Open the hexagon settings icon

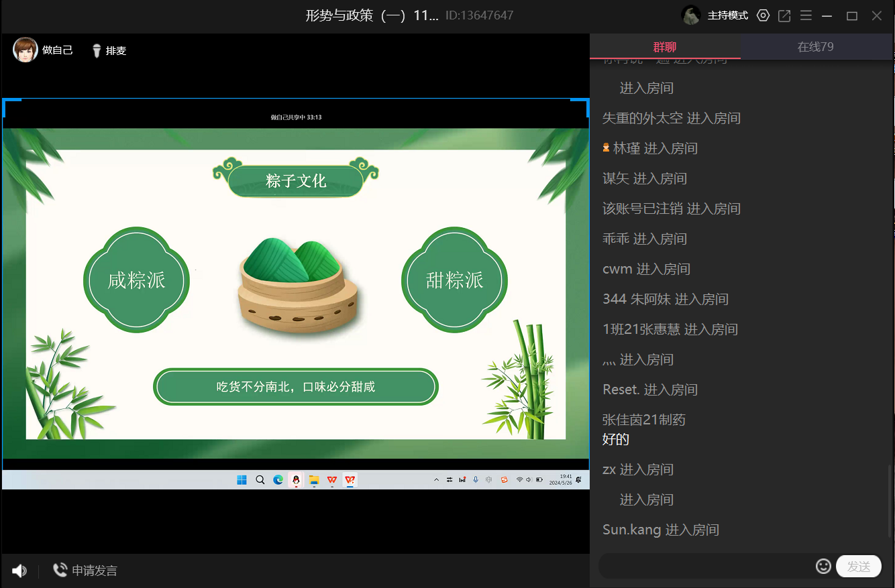pos(763,15)
